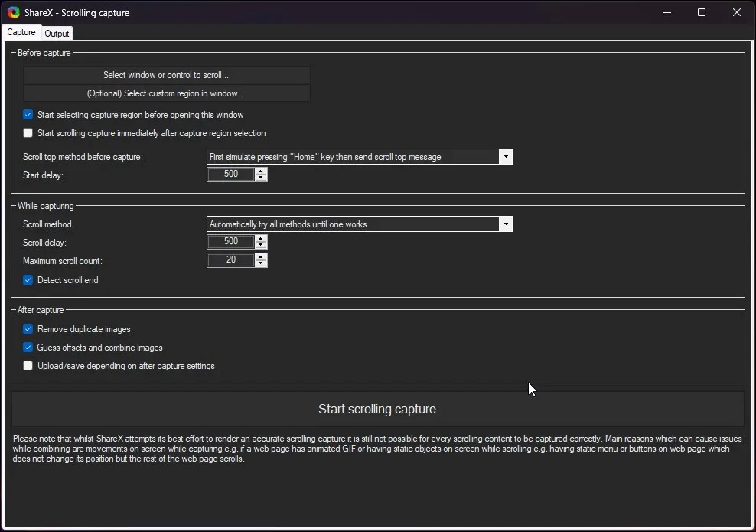Disable 'Start selecting capture region before opening this window'
Image resolution: width=756 pixels, height=532 pixels.
(28, 115)
